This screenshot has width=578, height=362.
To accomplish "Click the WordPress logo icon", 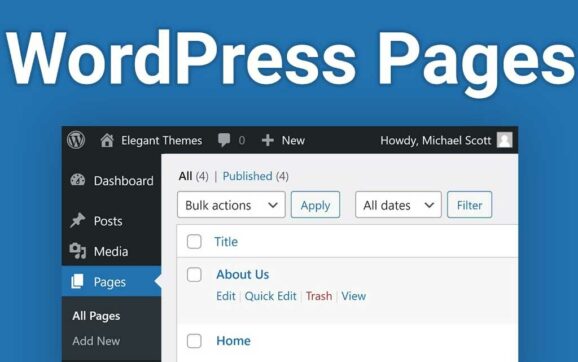I will pyautogui.click(x=76, y=140).
